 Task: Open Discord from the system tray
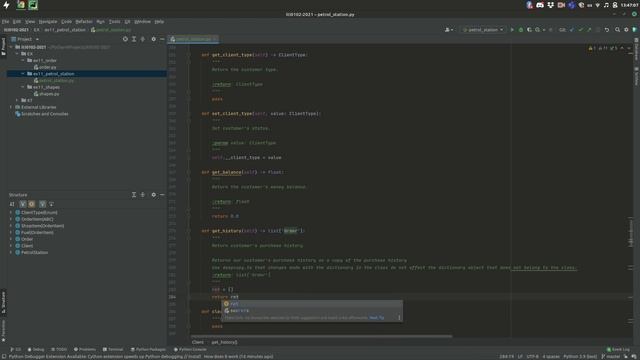coord(540,5)
